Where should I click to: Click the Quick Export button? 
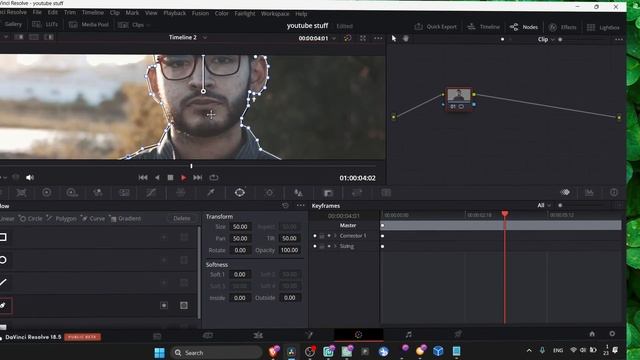[x=436, y=27]
